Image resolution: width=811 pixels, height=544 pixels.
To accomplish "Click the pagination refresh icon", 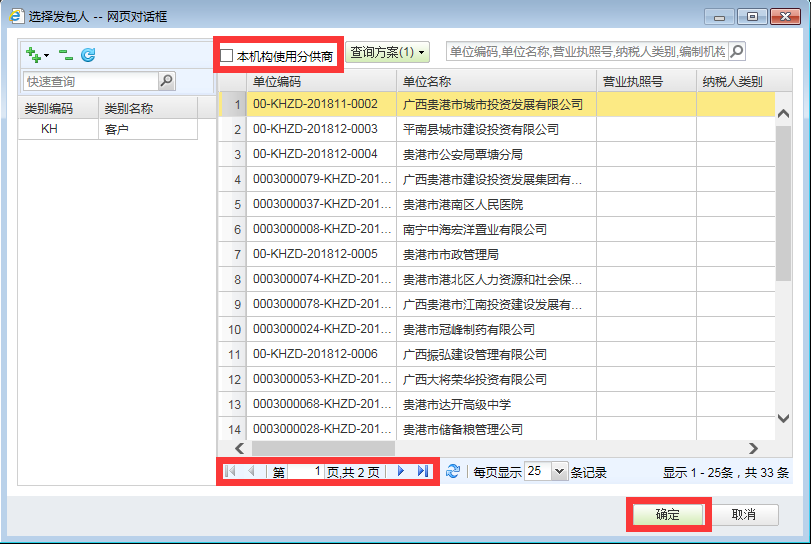I will [x=453, y=471].
